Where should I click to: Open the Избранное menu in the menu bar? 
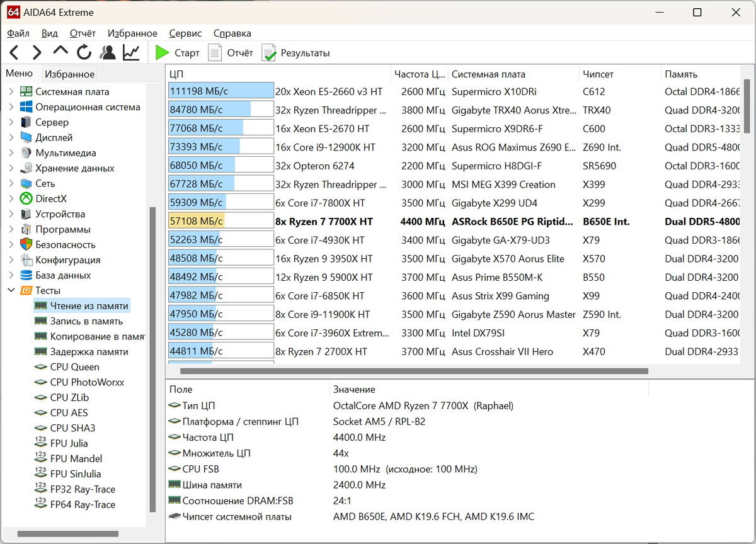pyautogui.click(x=132, y=33)
